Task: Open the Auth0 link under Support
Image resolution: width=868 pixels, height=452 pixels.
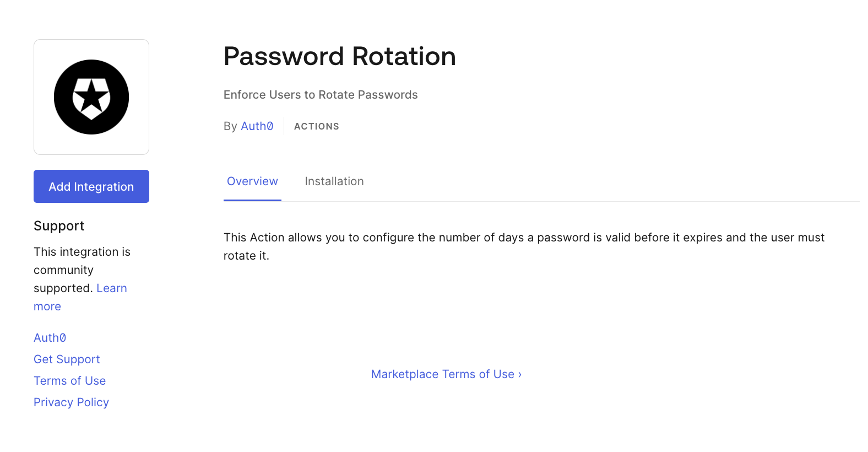Action: point(50,338)
